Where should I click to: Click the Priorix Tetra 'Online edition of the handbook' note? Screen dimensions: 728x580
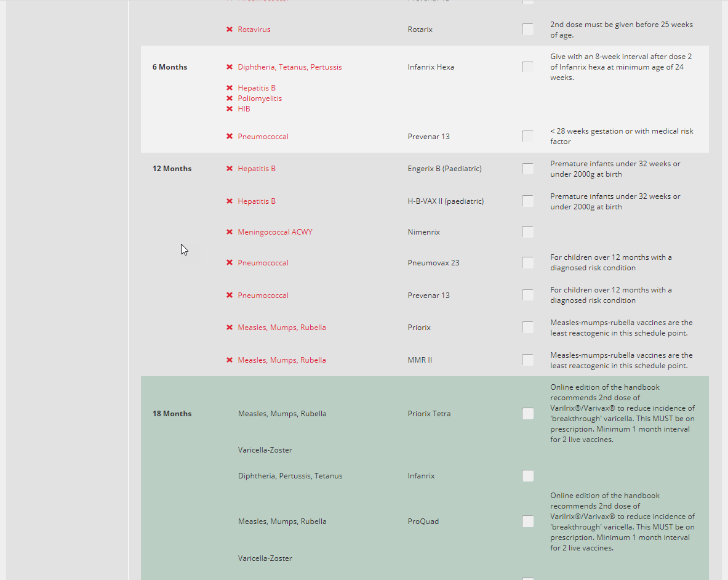[x=623, y=413]
